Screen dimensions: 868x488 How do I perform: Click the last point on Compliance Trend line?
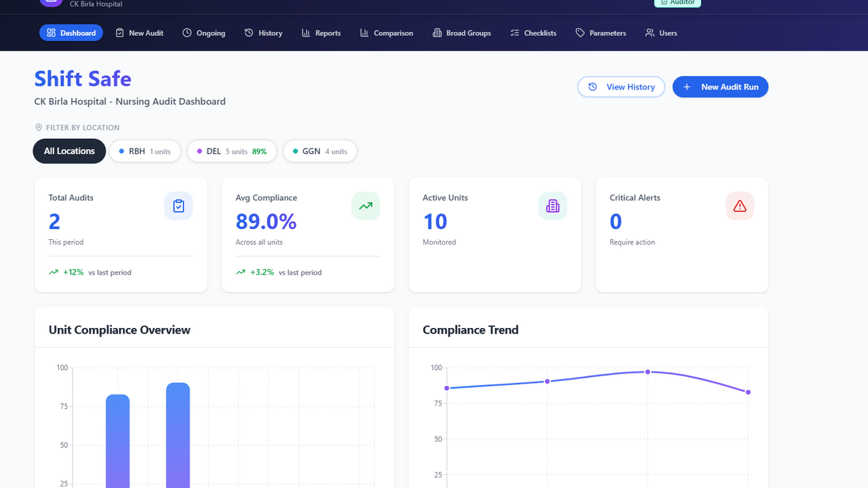click(748, 392)
